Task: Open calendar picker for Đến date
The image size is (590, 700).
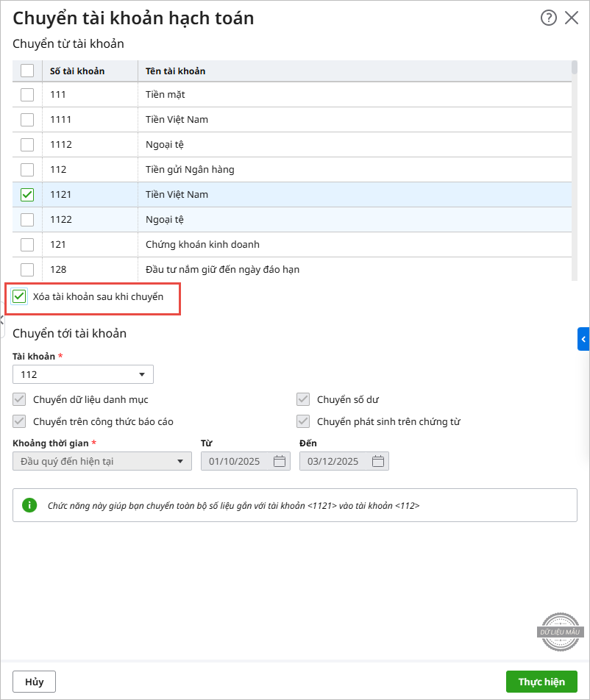Action: pos(378,462)
